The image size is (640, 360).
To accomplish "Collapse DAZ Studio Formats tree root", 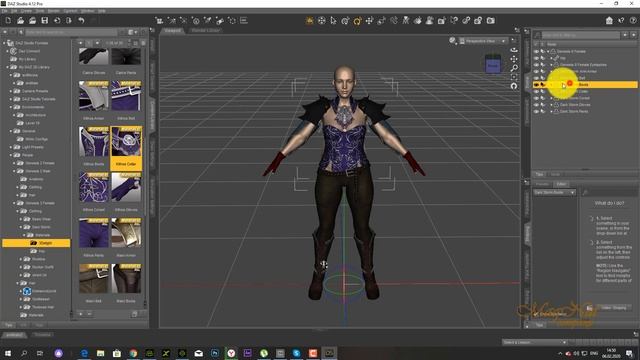I will (4, 43).
